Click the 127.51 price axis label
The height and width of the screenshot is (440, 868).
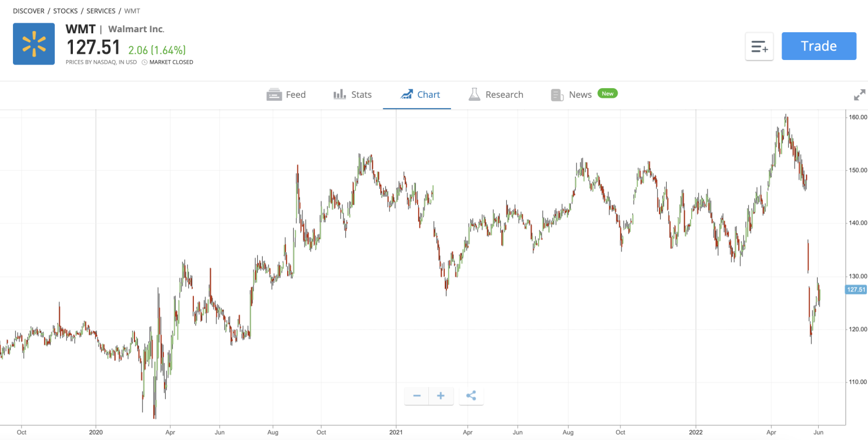pyautogui.click(x=857, y=289)
